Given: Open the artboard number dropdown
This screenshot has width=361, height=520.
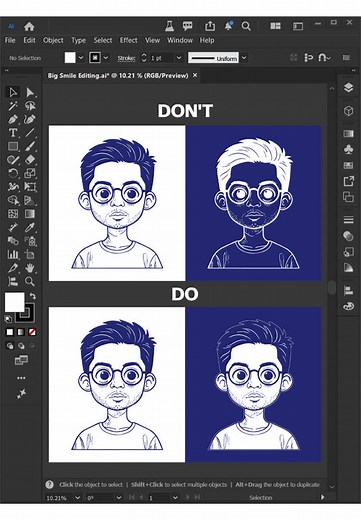Looking at the screenshot, I should coord(175,497).
